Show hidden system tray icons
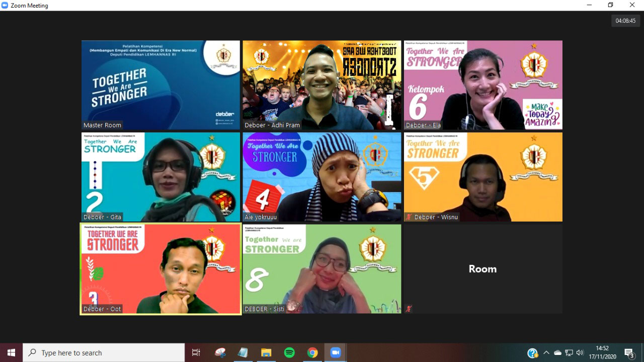Image resolution: width=644 pixels, height=362 pixels. tap(546, 352)
